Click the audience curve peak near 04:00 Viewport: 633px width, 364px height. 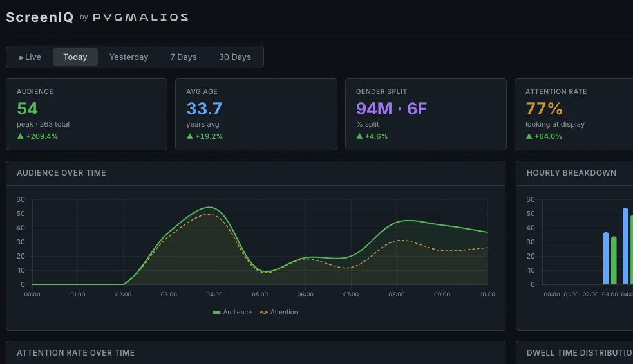pos(210,207)
